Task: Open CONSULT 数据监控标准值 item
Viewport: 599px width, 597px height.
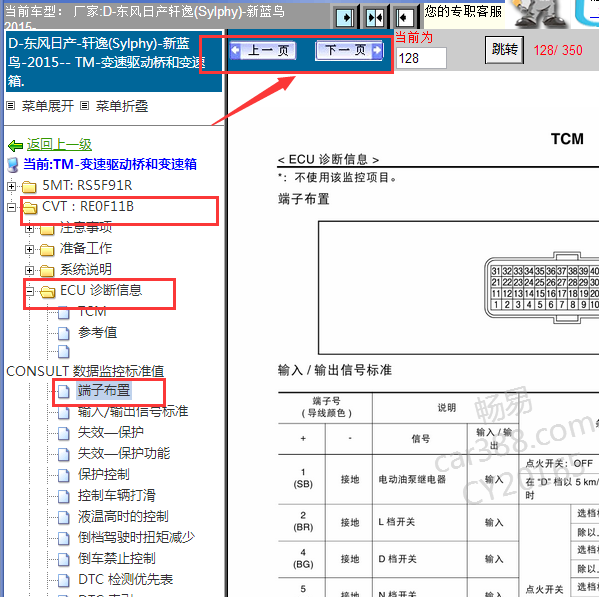Action: tap(85, 371)
